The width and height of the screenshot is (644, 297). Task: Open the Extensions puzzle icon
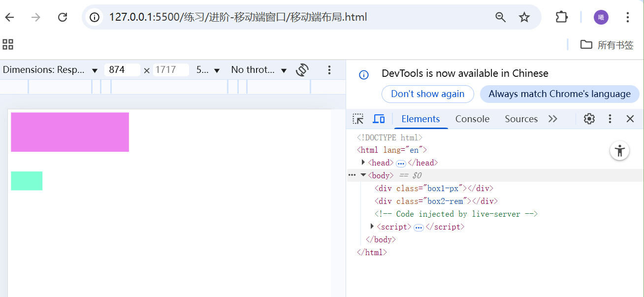pos(561,17)
